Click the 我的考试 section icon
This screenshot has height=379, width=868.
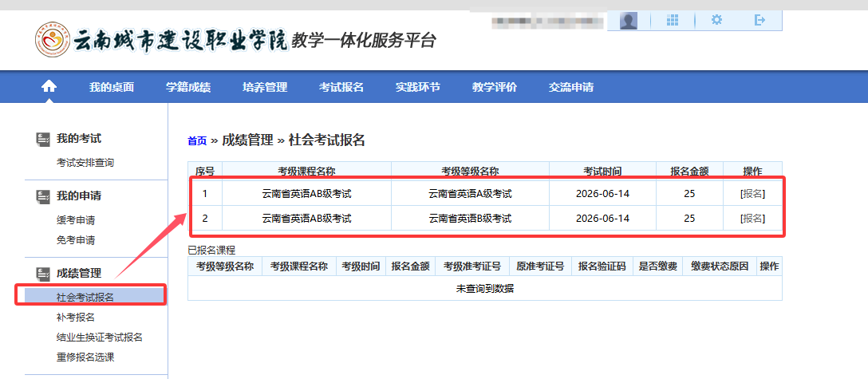pos(43,139)
